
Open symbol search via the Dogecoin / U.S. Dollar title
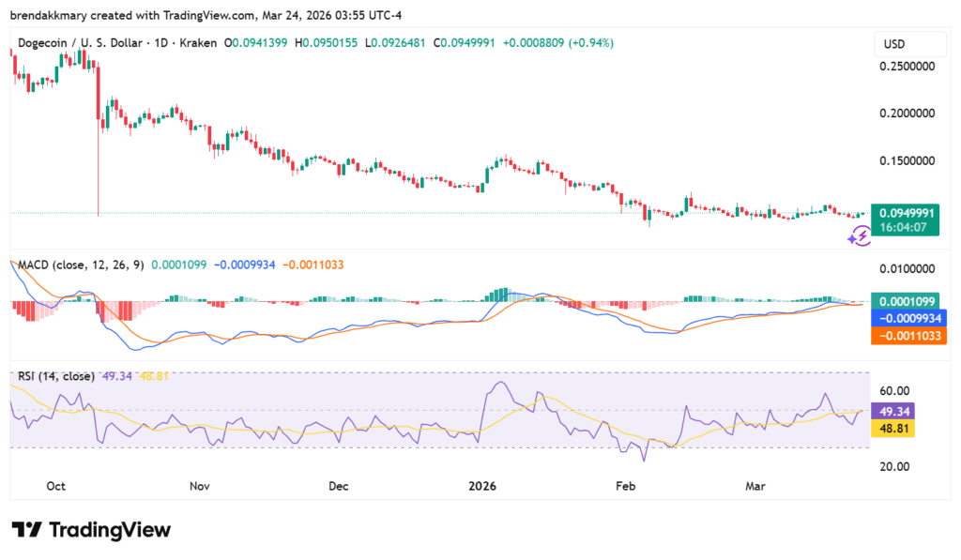click(x=80, y=42)
